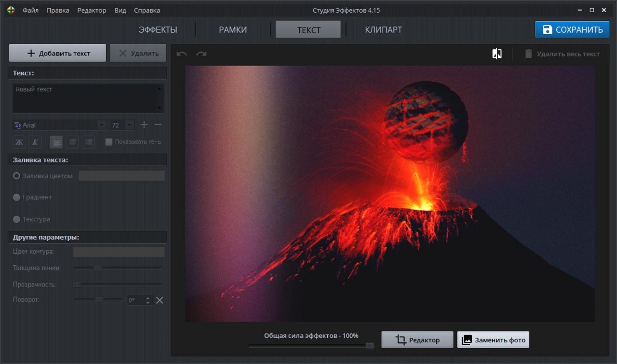The image size is (617, 364).
Task: Click the undo arrow icon
Action: [x=182, y=54]
